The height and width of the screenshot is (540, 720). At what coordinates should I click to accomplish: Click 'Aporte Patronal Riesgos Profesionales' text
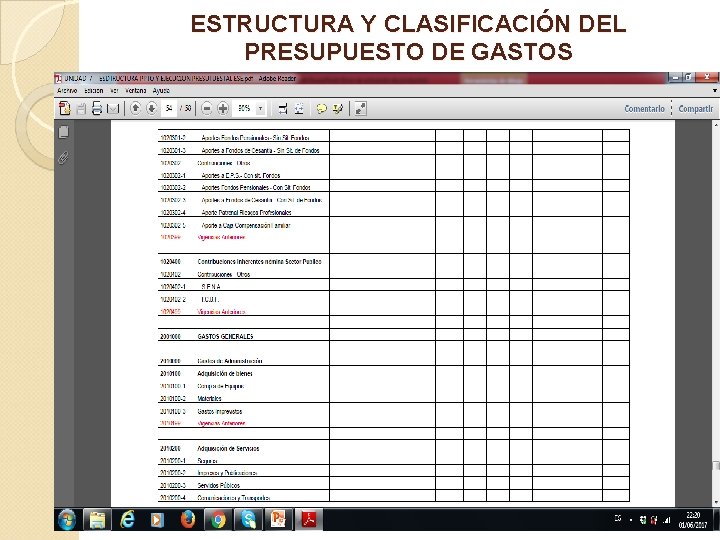[246, 213]
